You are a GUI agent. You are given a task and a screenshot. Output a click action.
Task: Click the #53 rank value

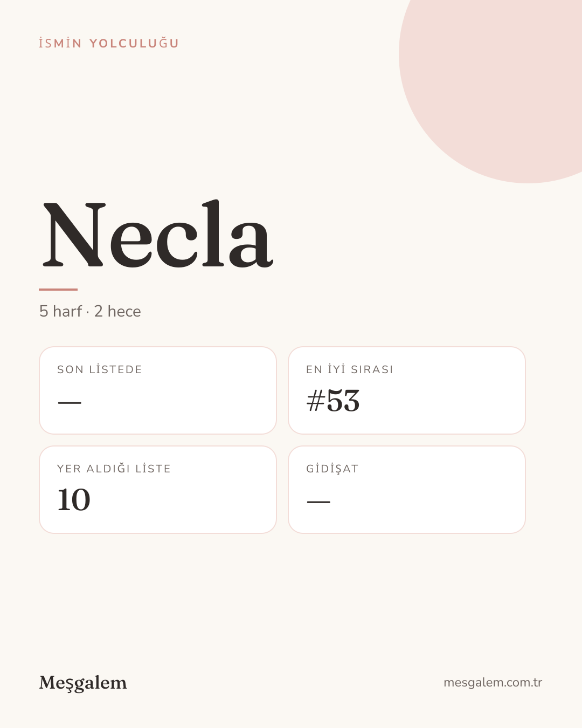(x=333, y=401)
